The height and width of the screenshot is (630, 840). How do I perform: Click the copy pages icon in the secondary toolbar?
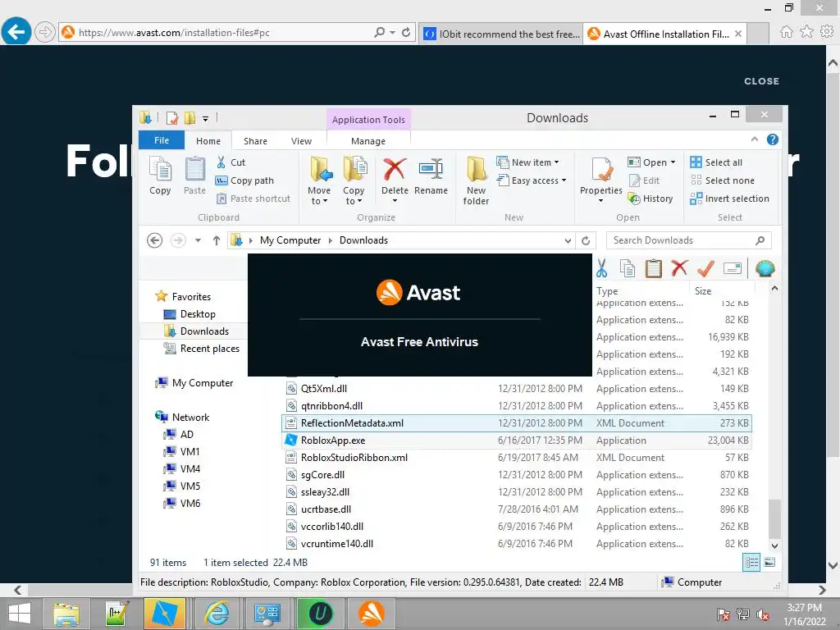(x=628, y=268)
